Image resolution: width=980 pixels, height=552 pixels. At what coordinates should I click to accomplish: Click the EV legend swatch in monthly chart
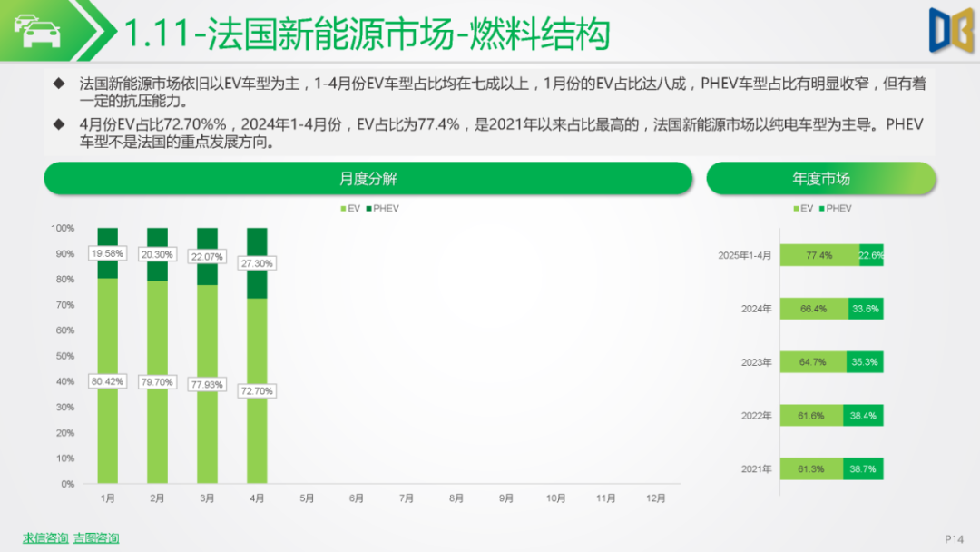[x=343, y=209]
